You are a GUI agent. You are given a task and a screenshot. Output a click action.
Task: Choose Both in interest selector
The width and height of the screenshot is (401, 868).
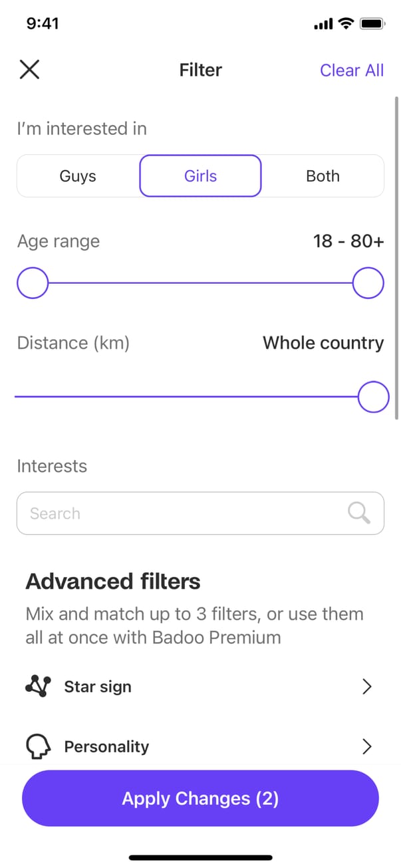pos(323,176)
